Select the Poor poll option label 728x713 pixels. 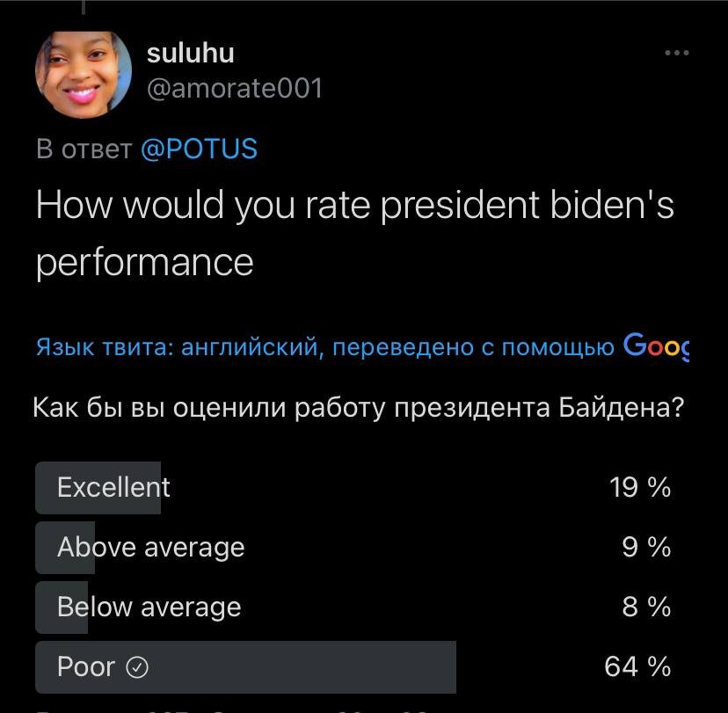tap(86, 667)
